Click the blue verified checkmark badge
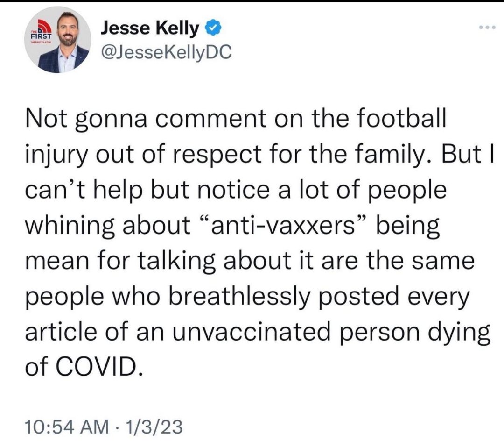Image resolution: width=504 pixels, height=448 pixels. coord(213,28)
